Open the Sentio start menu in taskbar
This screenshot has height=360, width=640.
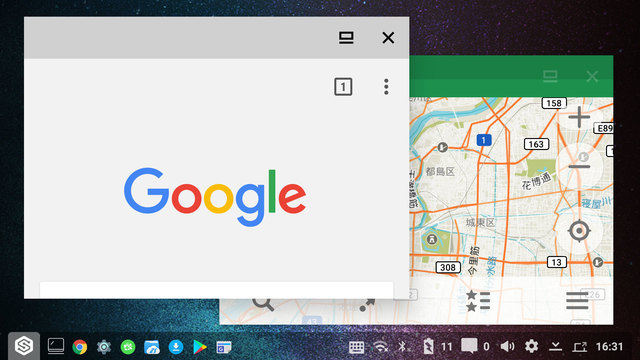24,346
